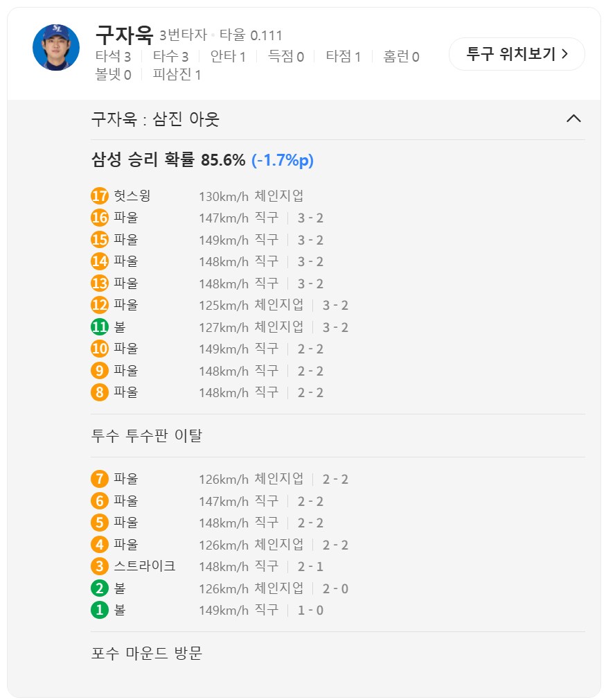The height and width of the screenshot is (700, 606).
Task: Open 투구 위치보기 pitch location view
Action: (517, 54)
